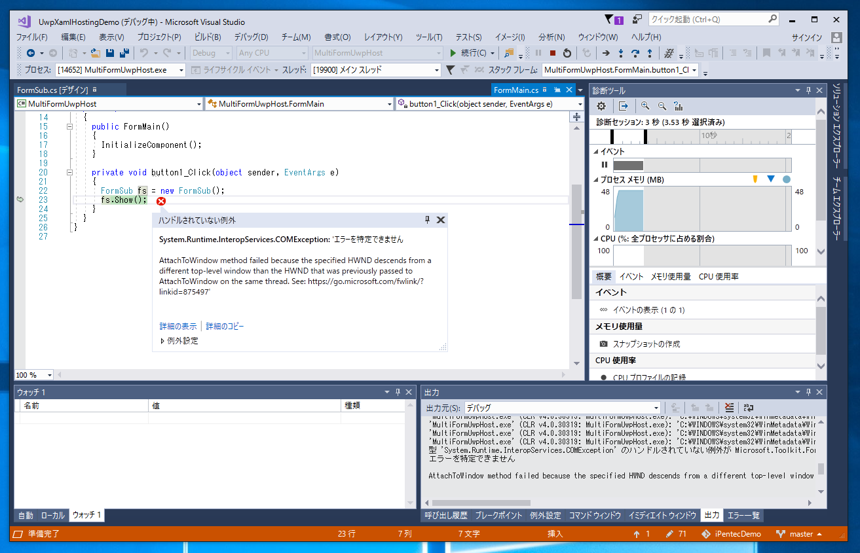Click the Copy Details link
Screen dimensions: 860x553
coord(225,326)
